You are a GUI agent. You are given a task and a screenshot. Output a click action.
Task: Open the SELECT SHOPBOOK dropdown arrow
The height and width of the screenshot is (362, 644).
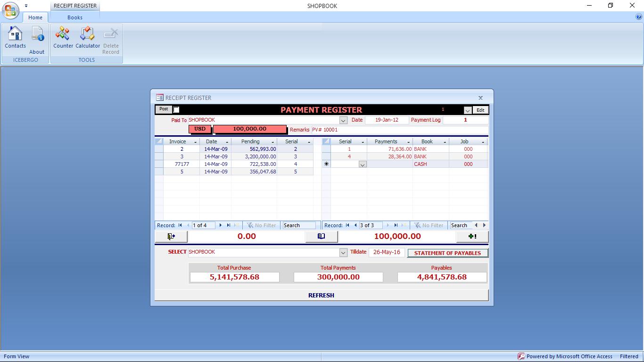[x=343, y=253]
